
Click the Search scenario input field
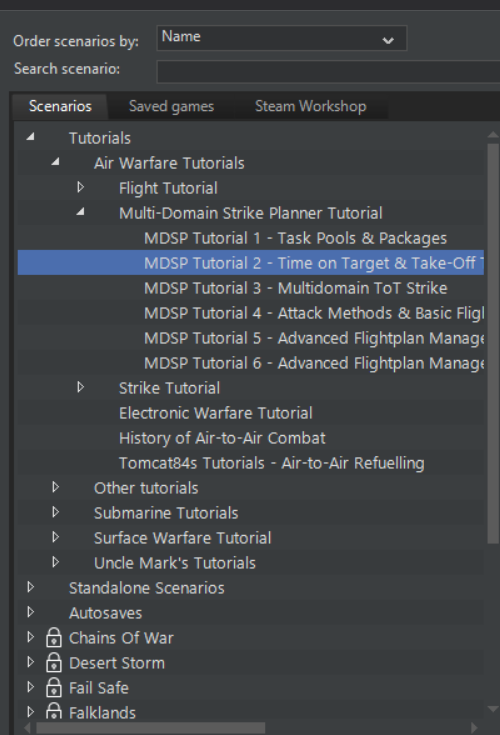tap(328, 71)
